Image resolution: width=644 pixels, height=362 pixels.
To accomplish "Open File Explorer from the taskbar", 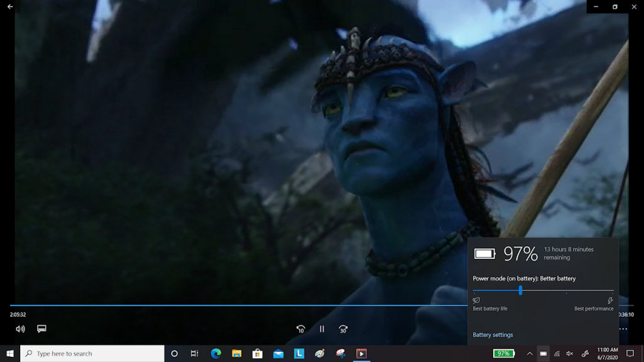I will (236, 353).
